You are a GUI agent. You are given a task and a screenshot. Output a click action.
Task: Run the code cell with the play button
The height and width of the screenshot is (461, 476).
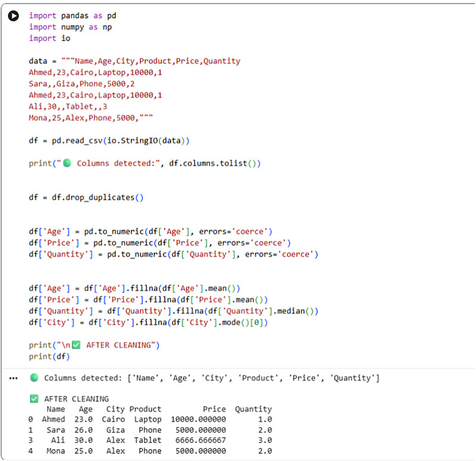(x=13, y=15)
